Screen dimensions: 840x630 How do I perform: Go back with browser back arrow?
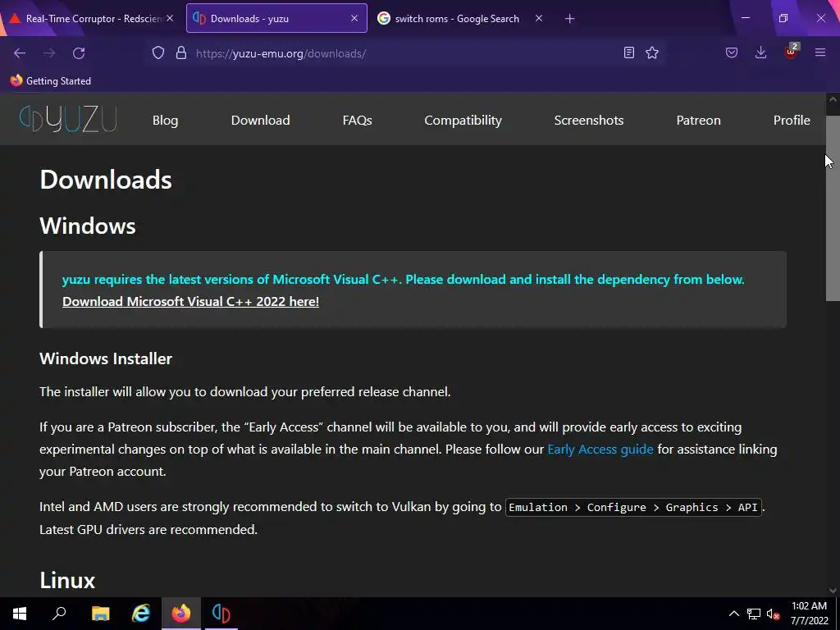[x=20, y=53]
